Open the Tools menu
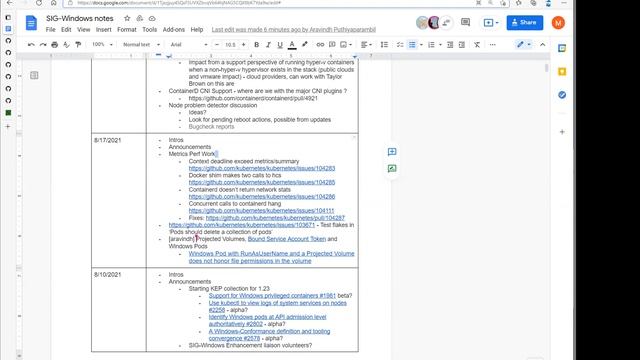 pos(149,30)
